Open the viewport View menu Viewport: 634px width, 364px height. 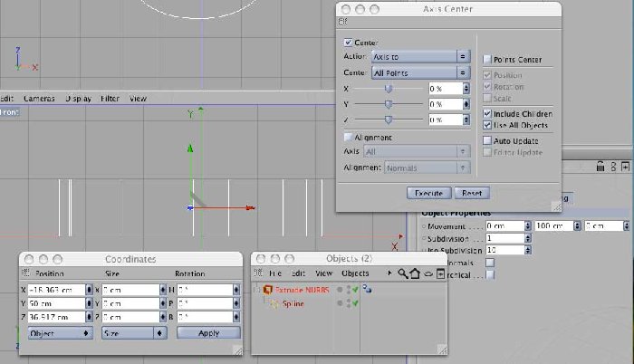tap(138, 99)
